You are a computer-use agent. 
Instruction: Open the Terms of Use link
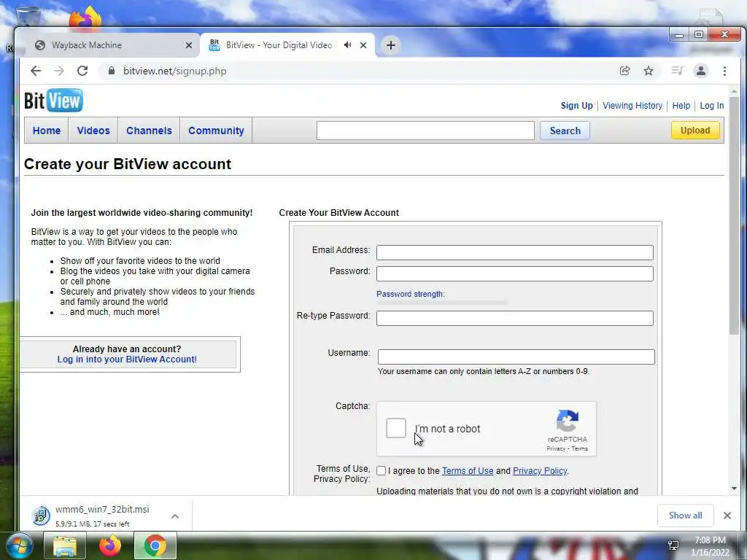tap(468, 471)
